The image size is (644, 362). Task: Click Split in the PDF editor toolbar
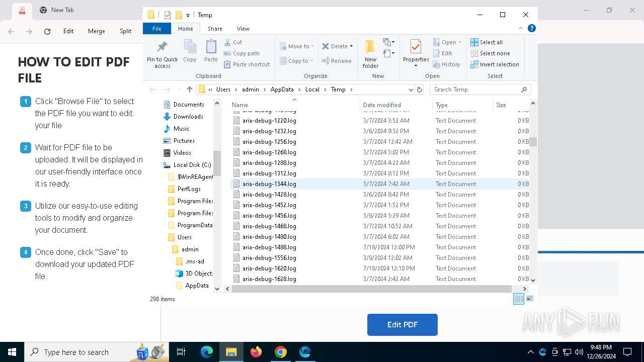tap(126, 31)
